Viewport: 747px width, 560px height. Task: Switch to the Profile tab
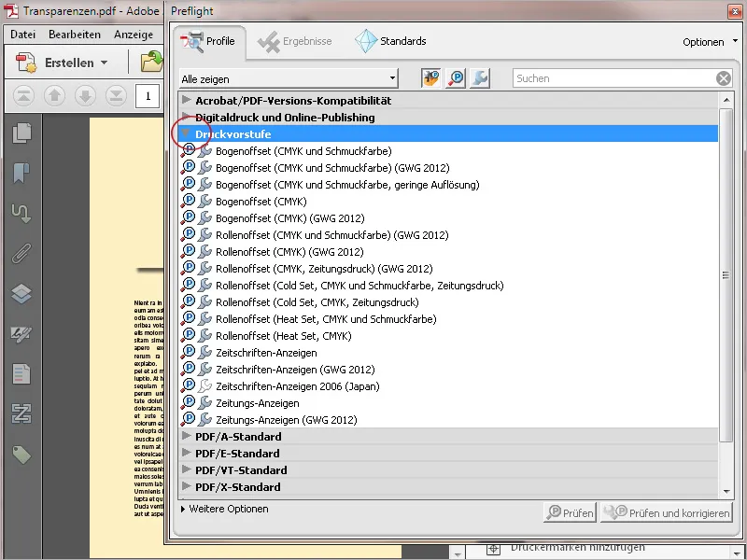208,41
